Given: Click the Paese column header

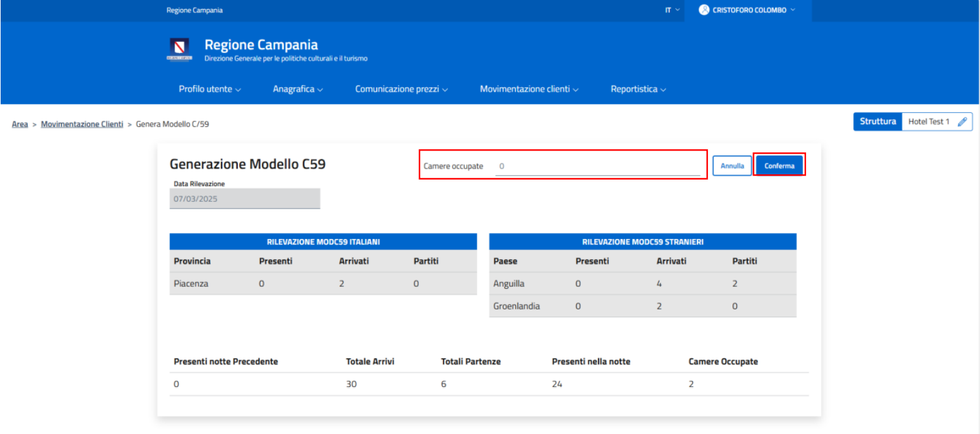Looking at the screenshot, I should point(506,261).
